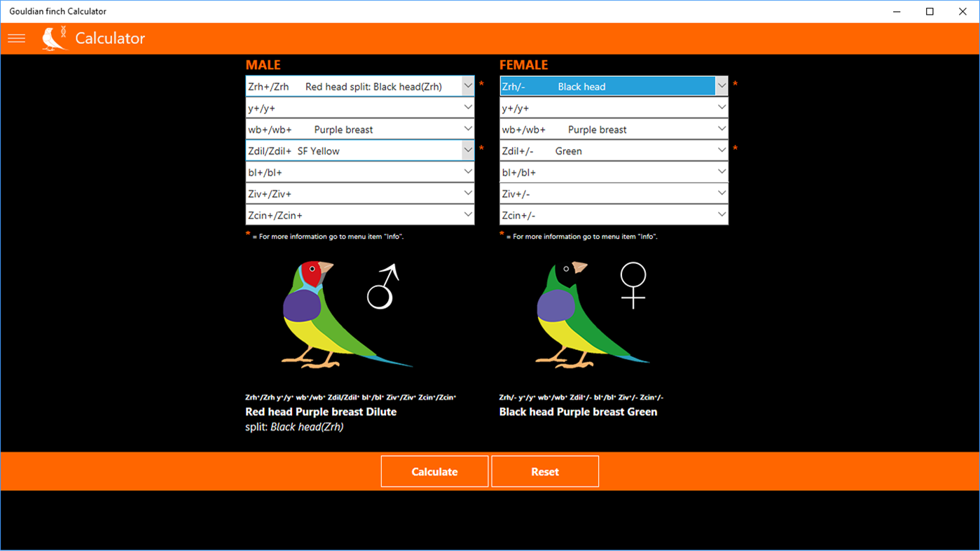Click the male bl+/bl+ combo box
The image size is (980, 551).
tap(359, 172)
